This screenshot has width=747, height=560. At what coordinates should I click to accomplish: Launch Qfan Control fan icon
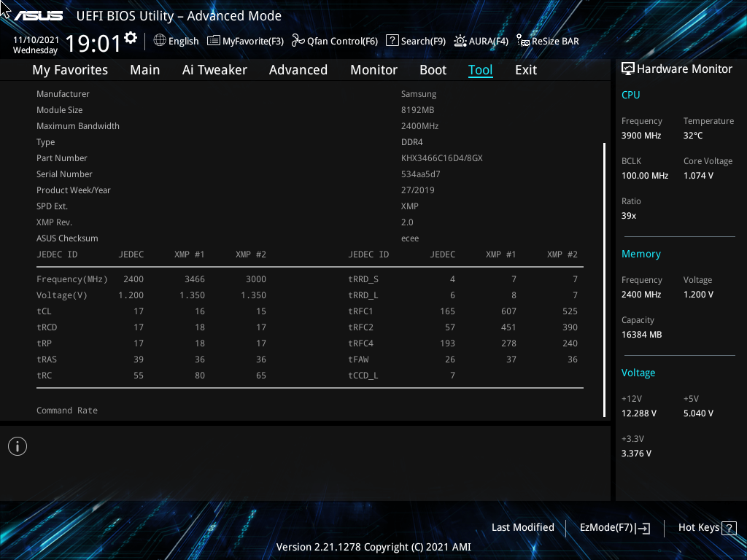coord(298,41)
